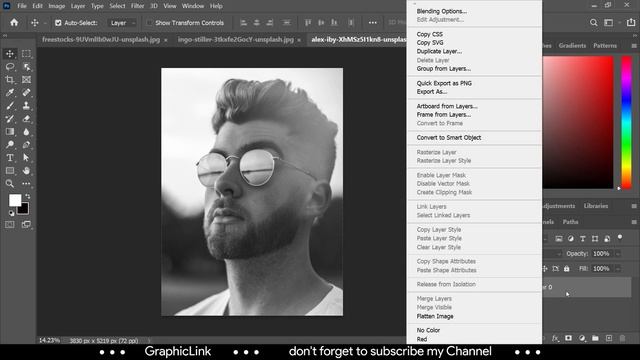Open the Auto-Select Layer dropdown
Screen dimensions: 640x360
[122, 23]
